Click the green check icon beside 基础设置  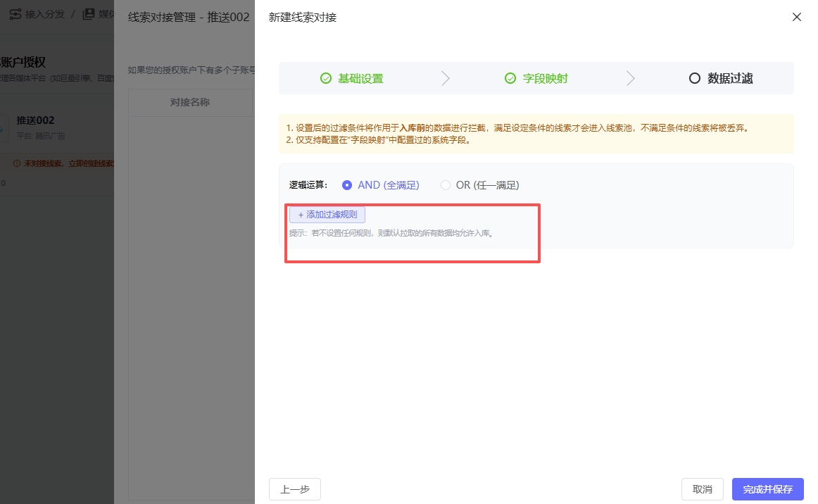(x=326, y=78)
